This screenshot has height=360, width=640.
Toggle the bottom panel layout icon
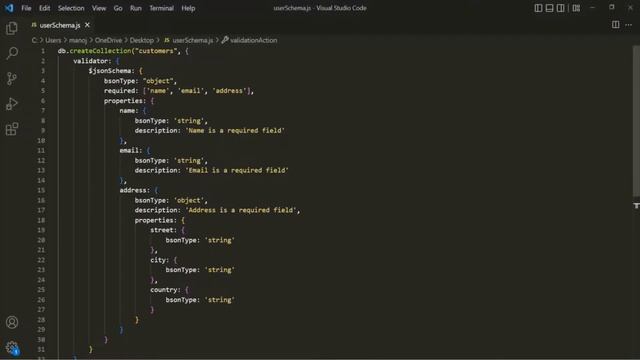click(x=549, y=8)
